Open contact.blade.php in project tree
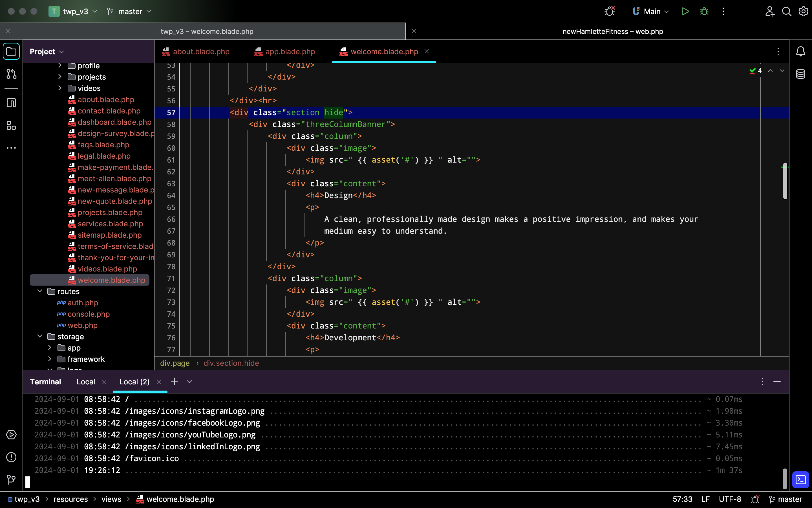The height and width of the screenshot is (508, 812). click(109, 111)
